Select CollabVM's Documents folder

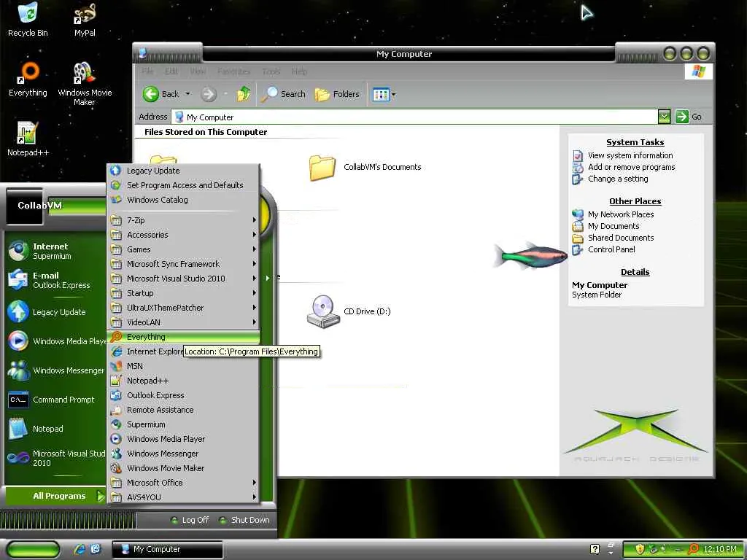coord(365,167)
